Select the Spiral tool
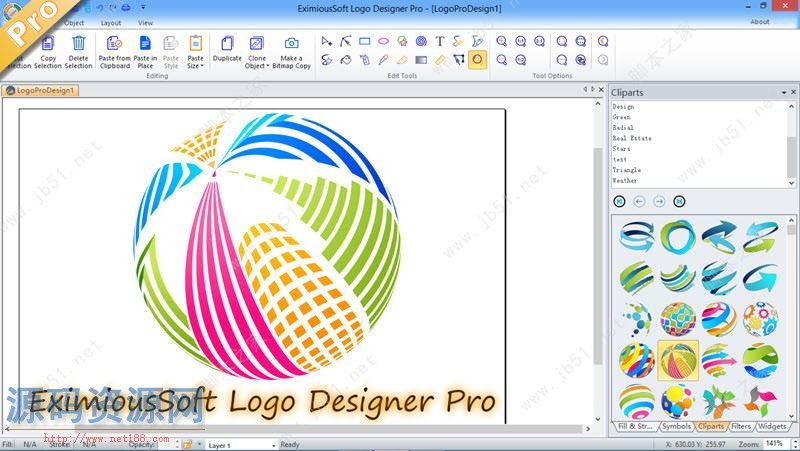 coord(421,41)
